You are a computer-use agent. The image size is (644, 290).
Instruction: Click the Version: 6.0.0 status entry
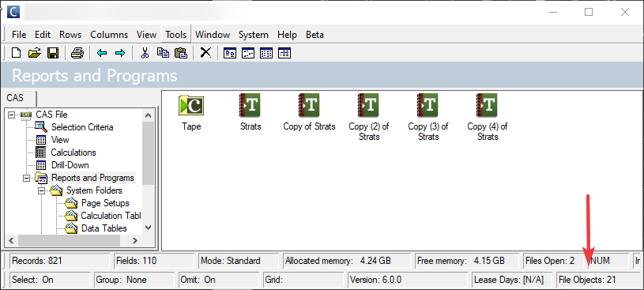pos(408,281)
